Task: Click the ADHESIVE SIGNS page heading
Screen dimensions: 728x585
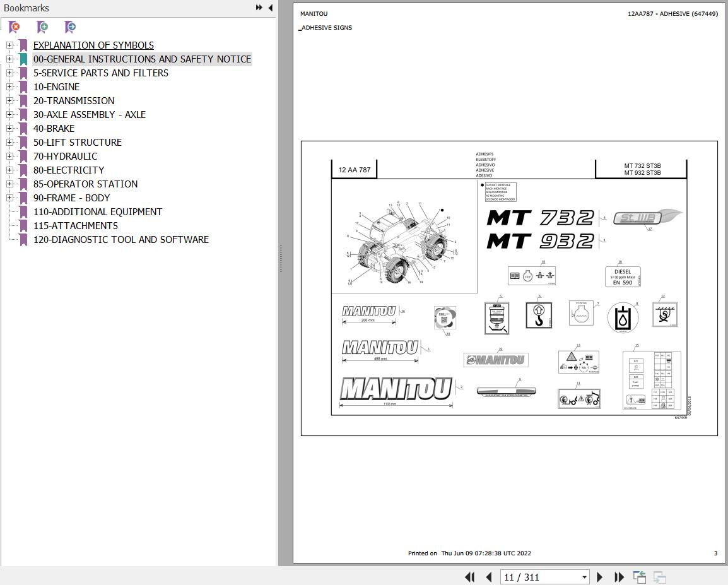Action: [326, 27]
